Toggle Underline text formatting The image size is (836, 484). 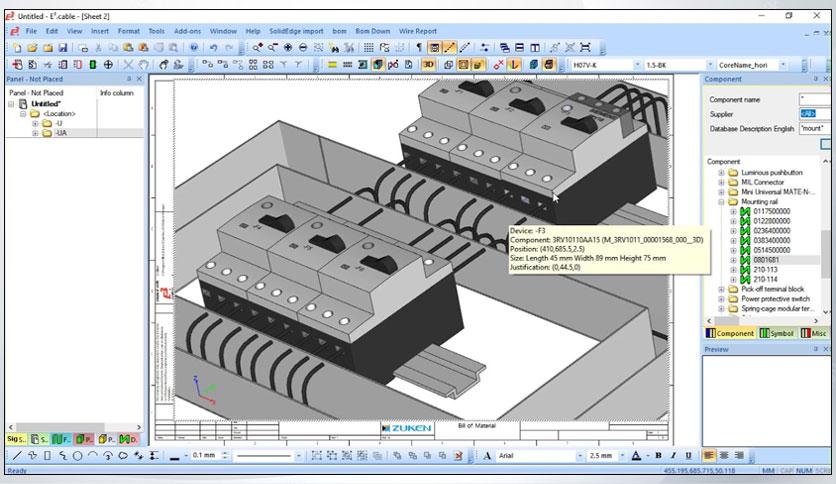pos(688,456)
